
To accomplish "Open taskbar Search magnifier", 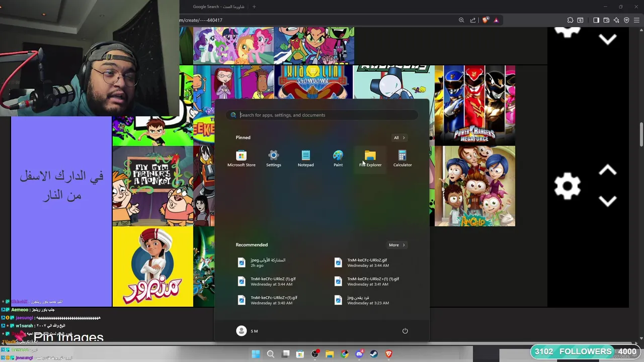I will click(271, 354).
